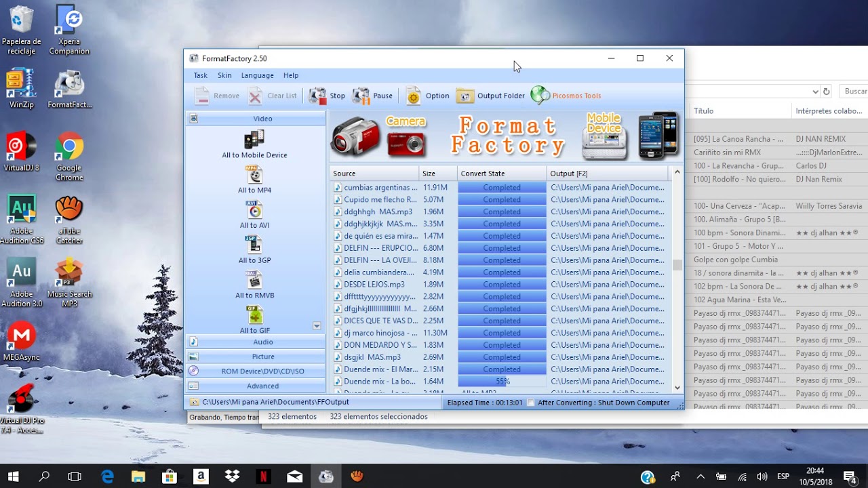This screenshot has width=868, height=488.
Task: Click the Remove toolbar button
Action: 217,96
